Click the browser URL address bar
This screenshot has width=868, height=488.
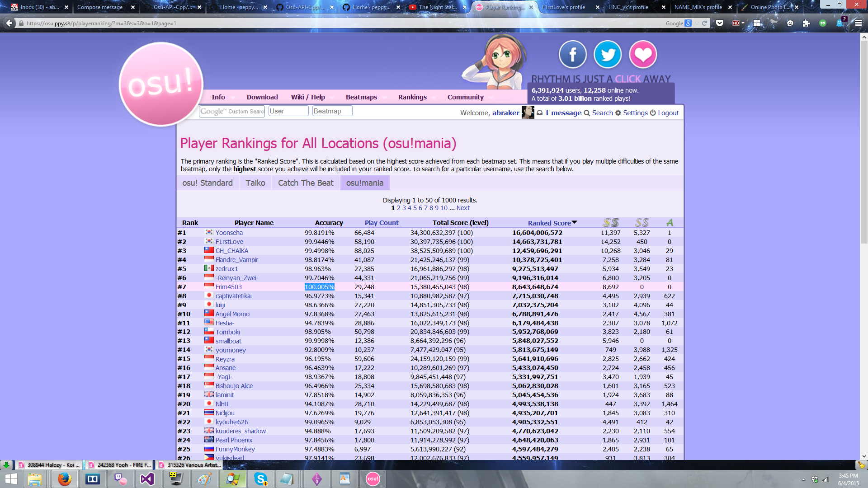click(x=339, y=23)
